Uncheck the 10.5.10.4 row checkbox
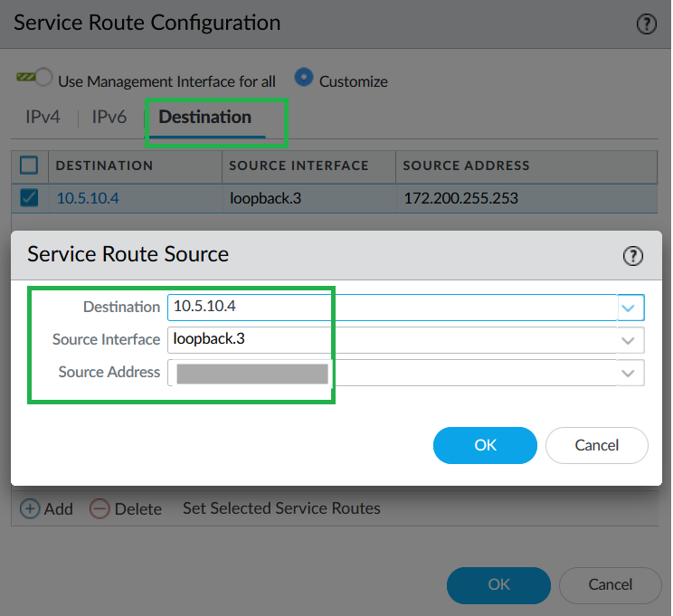Screen dimensions: 673x616 29,197
